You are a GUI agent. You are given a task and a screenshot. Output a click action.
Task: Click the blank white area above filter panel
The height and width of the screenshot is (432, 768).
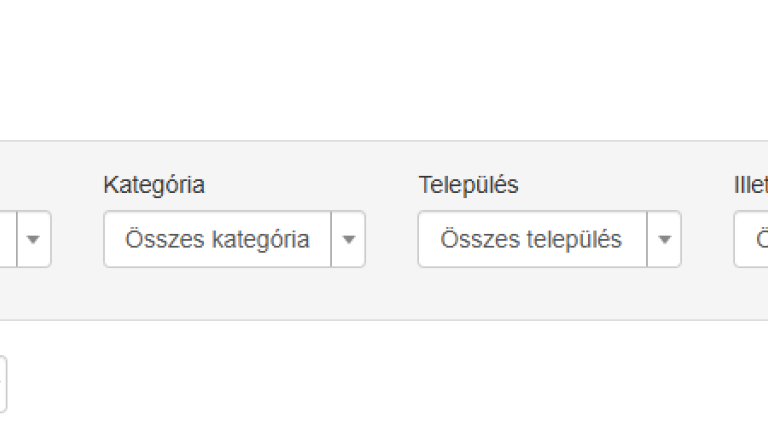pos(384,69)
